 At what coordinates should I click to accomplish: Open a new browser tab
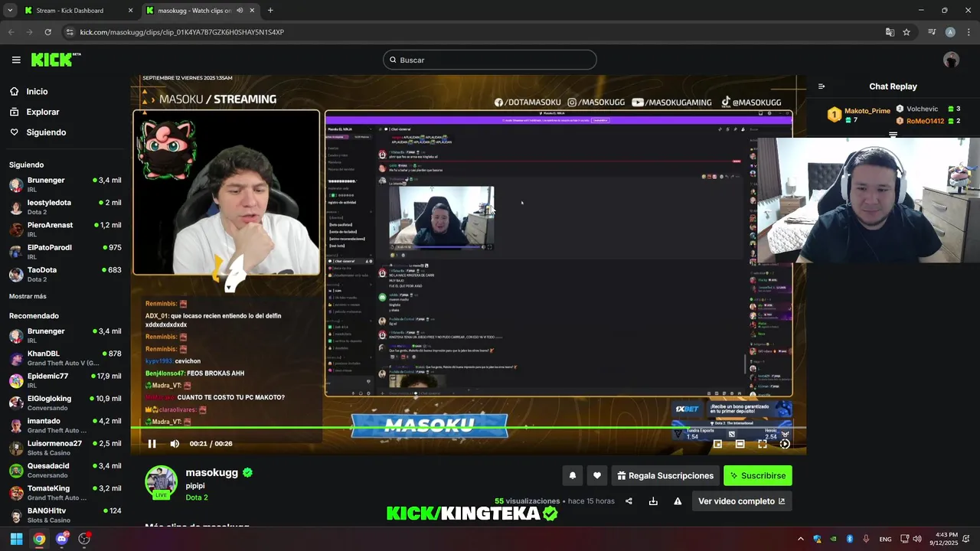pos(270,11)
